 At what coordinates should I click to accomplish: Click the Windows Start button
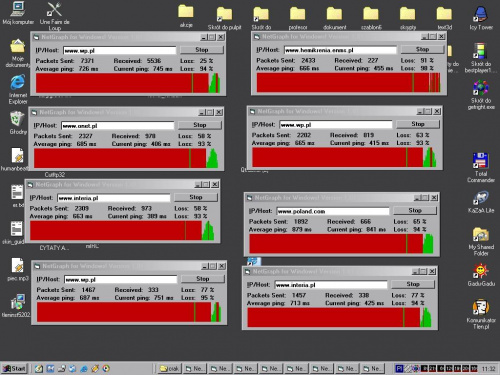14,368
